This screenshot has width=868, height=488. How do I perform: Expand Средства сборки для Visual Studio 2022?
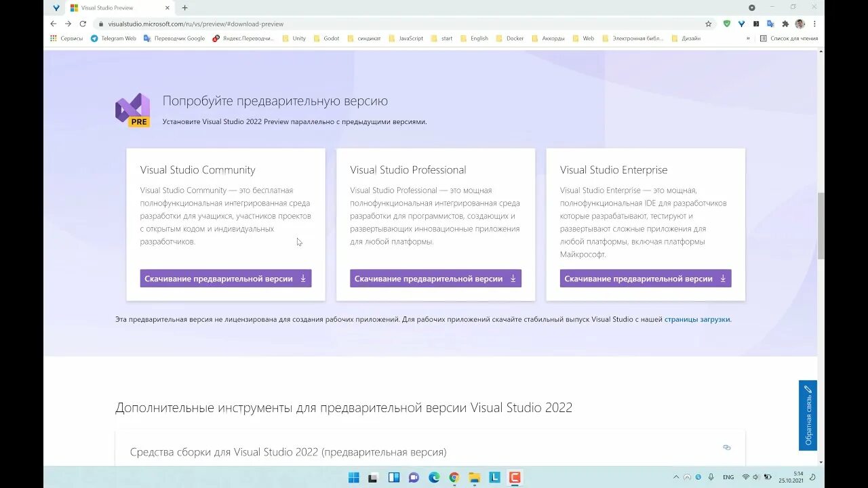tap(288, 452)
